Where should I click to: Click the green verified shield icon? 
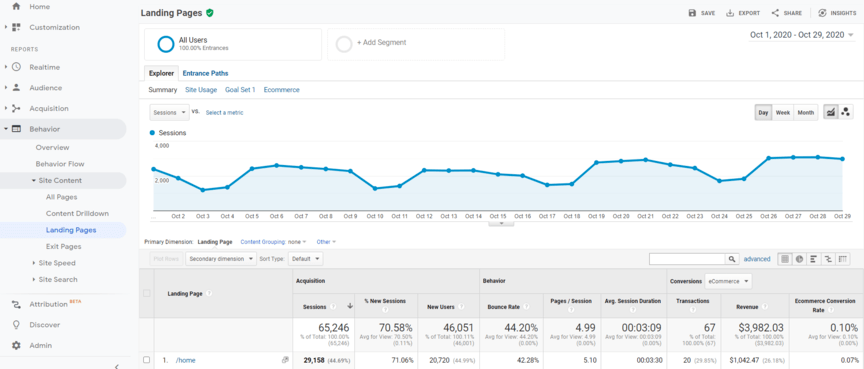(209, 13)
